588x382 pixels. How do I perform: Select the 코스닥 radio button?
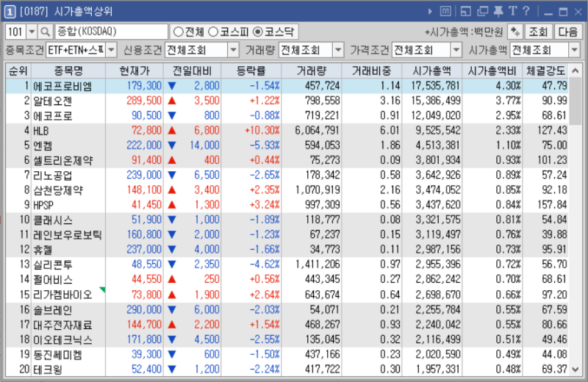tap(258, 32)
